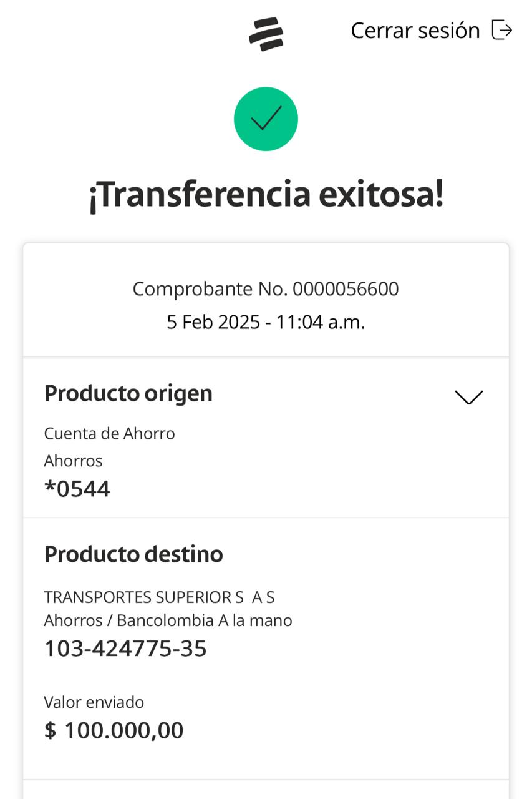Tap the destination account 103-424775-35
This screenshot has width=532, height=799.
[x=125, y=649]
